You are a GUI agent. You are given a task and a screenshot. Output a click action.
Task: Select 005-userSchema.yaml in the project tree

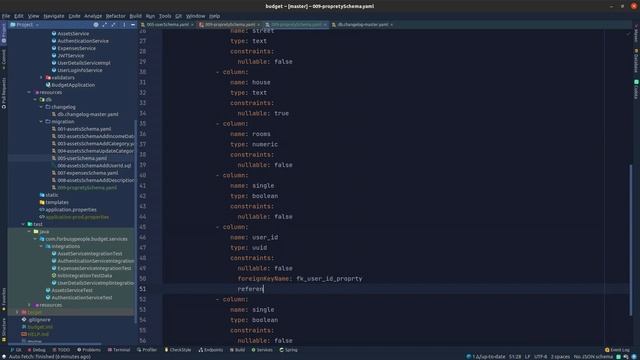tap(82, 158)
